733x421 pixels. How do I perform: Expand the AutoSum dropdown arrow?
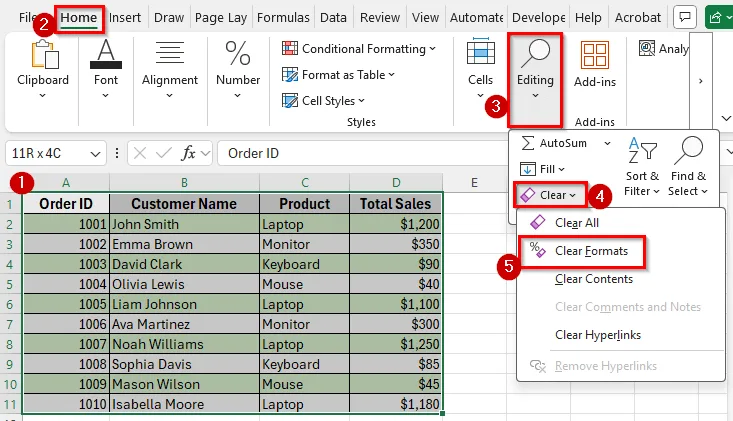(x=607, y=143)
